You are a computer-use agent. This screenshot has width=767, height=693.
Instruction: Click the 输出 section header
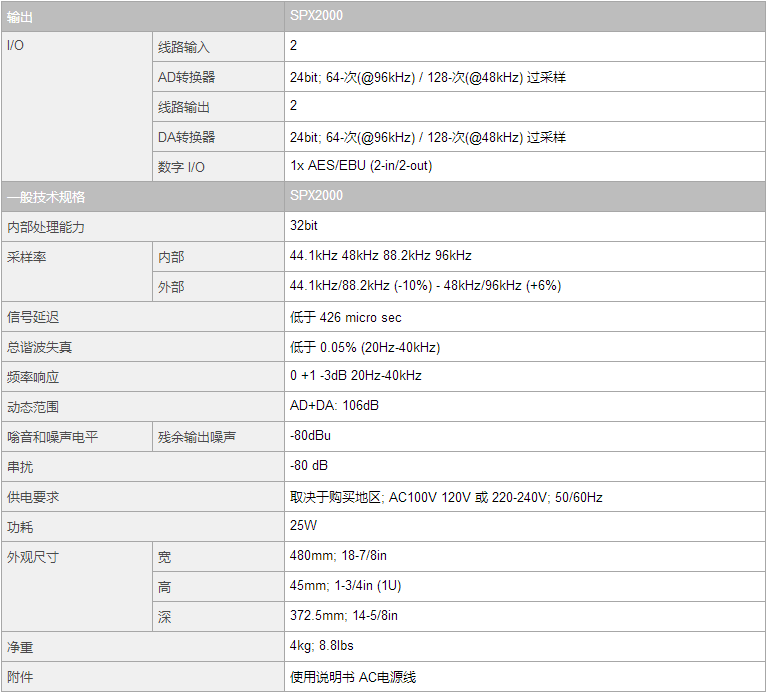(x=20, y=17)
